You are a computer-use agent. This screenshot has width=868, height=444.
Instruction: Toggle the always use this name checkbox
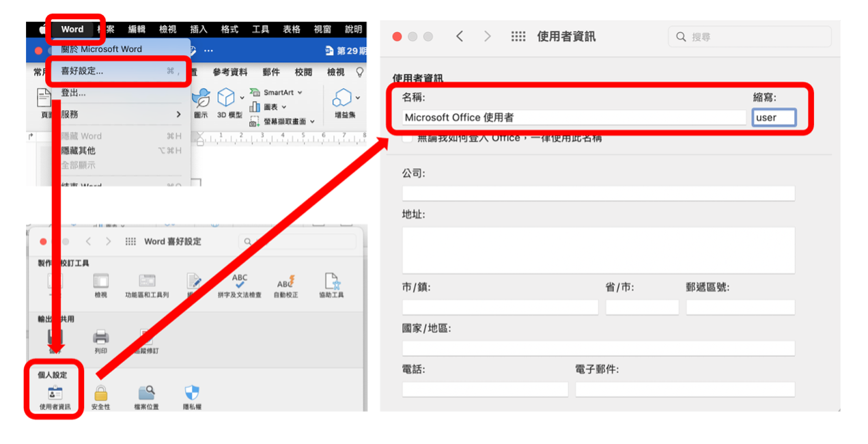pyautogui.click(x=408, y=138)
